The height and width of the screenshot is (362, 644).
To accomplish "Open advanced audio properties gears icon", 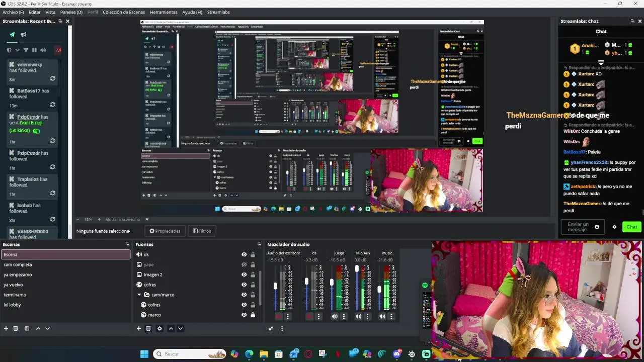I will [271, 328].
